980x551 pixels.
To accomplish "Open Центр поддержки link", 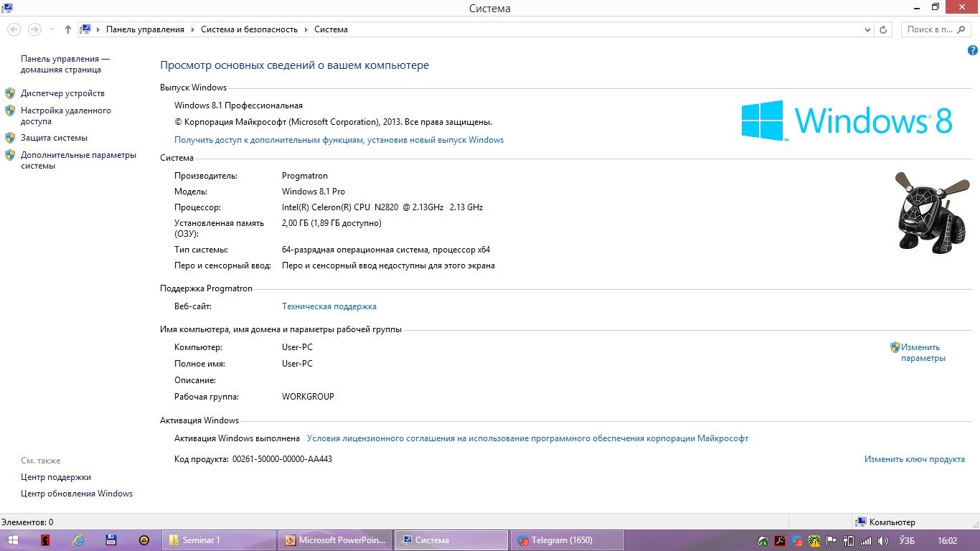I will tap(56, 477).
